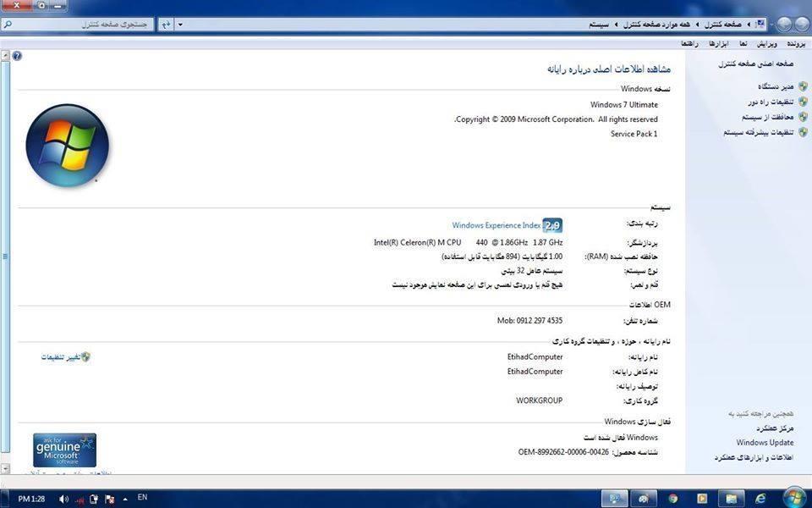This screenshot has height=508, width=812.
Task: Click the power plug icon in tray
Action: click(x=94, y=500)
